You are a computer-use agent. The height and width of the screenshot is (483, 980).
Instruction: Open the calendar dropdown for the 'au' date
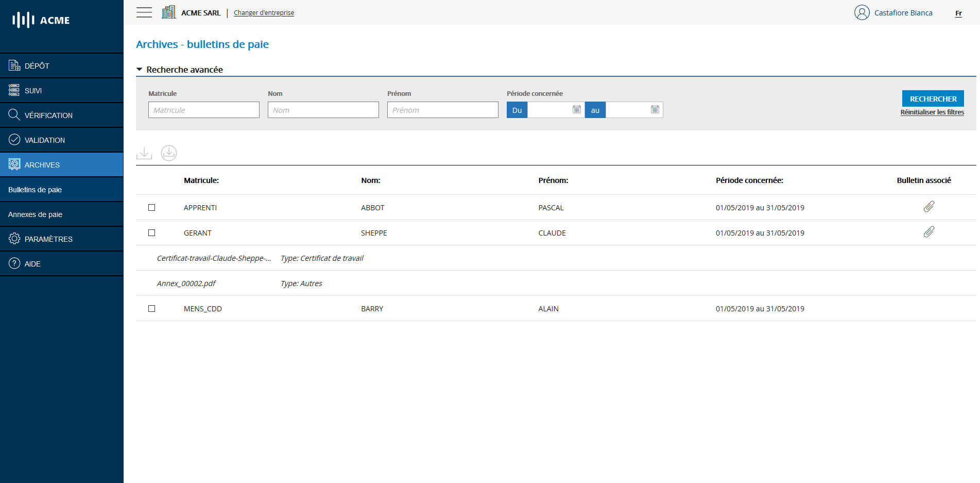[x=655, y=110]
